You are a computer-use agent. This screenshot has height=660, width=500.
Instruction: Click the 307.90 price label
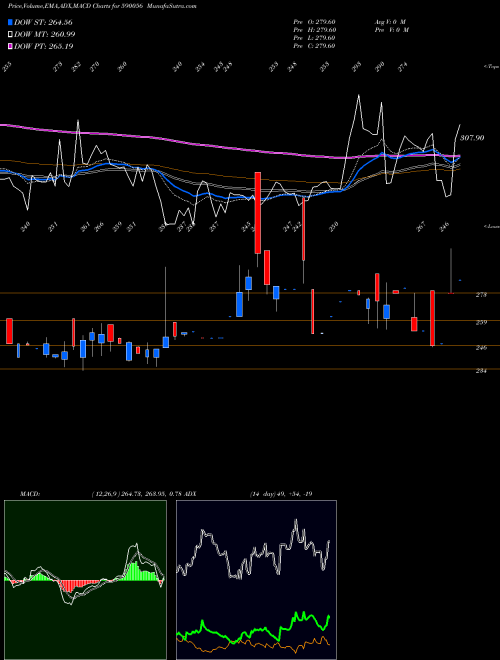point(472,138)
